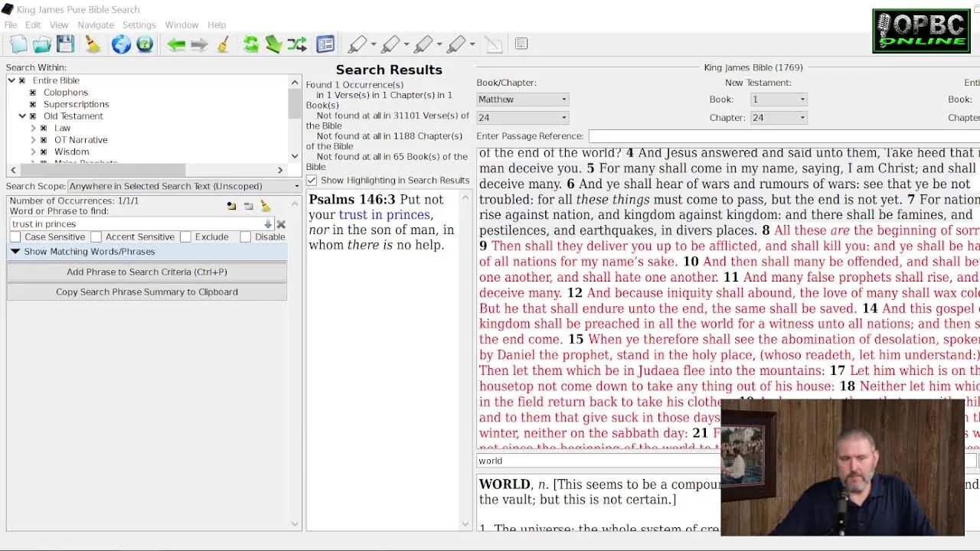This screenshot has width=980, height=551.
Task: Expand the Law tree node
Action: tap(33, 129)
